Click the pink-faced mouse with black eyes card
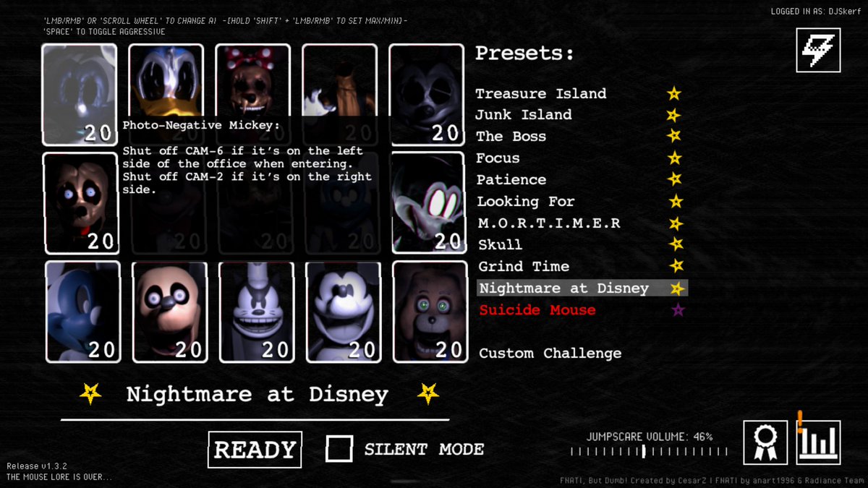868x488 pixels. coord(169,312)
